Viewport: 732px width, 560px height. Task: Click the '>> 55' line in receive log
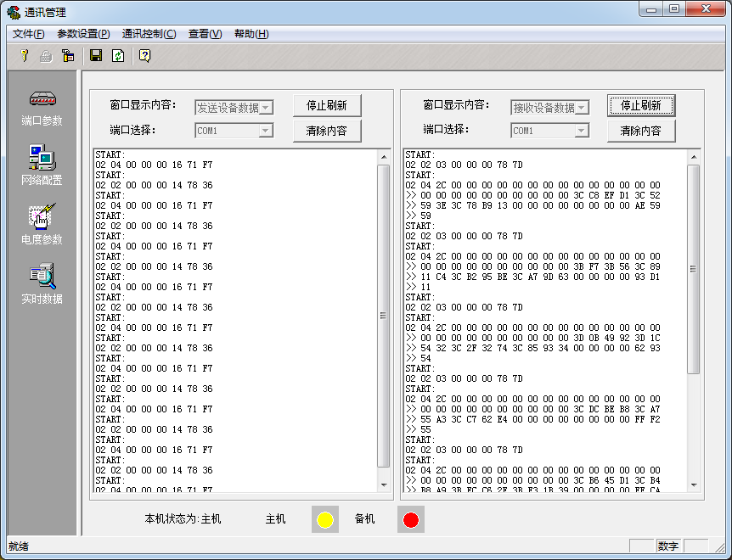(419, 429)
